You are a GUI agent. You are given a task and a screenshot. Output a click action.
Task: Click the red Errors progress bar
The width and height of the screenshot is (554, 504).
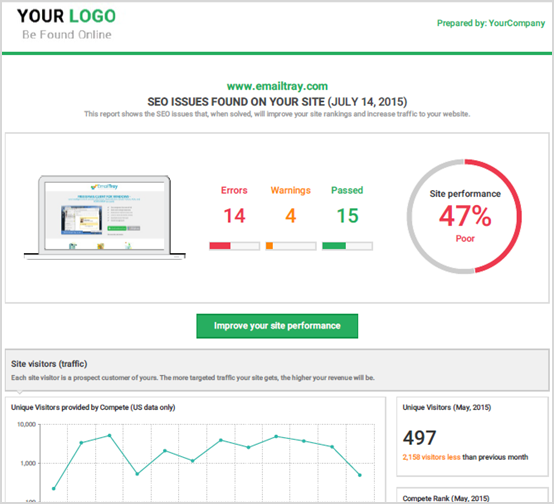234,246
